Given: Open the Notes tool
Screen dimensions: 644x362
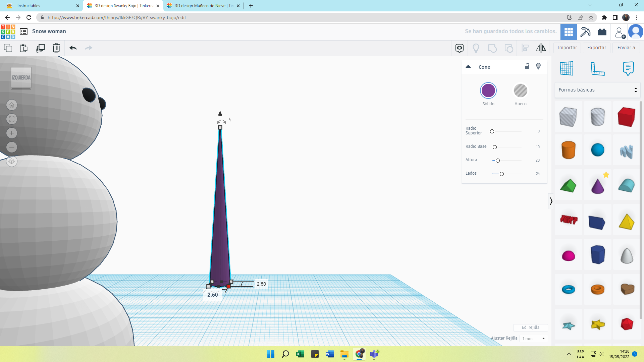Looking at the screenshot, I should 628,68.
